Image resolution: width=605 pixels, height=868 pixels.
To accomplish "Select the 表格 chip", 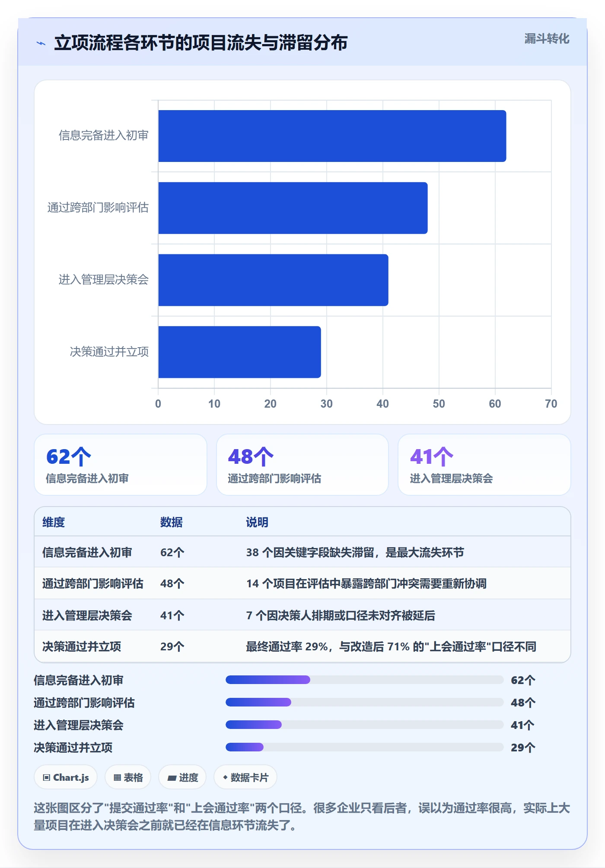I will 128,777.
